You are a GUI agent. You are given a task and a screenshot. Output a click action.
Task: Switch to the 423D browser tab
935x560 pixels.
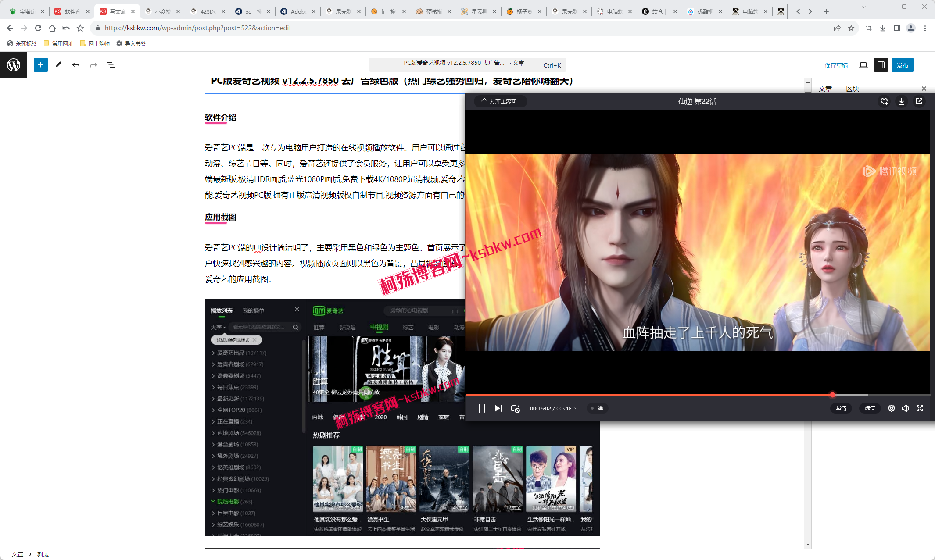point(207,11)
